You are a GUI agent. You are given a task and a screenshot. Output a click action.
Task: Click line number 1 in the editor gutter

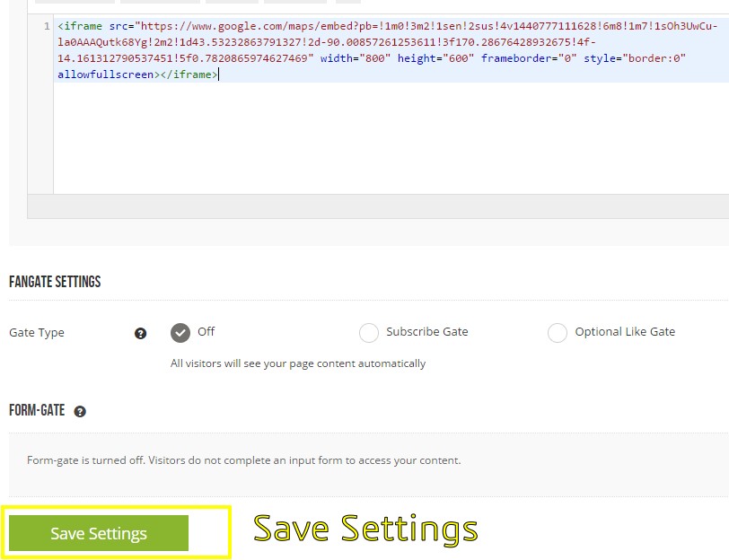47,26
